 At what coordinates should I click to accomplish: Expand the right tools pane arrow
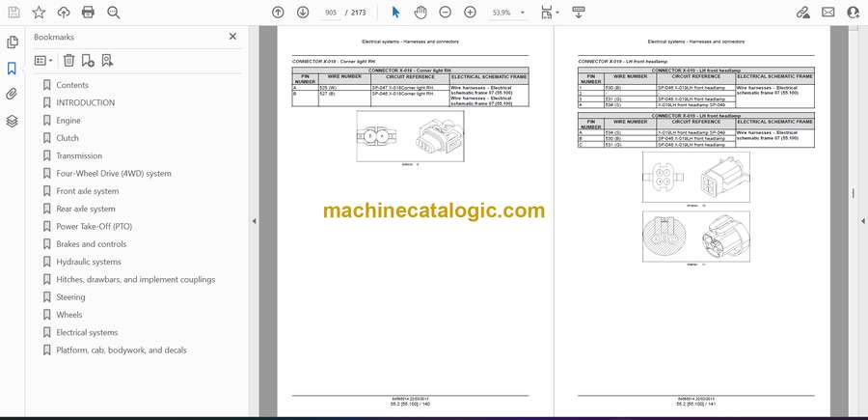coord(863,221)
